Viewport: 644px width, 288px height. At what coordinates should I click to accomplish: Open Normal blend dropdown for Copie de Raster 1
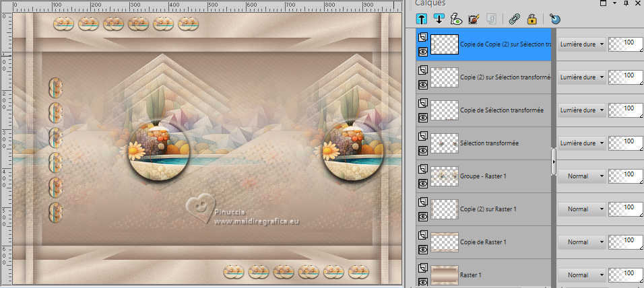tap(581, 242)
